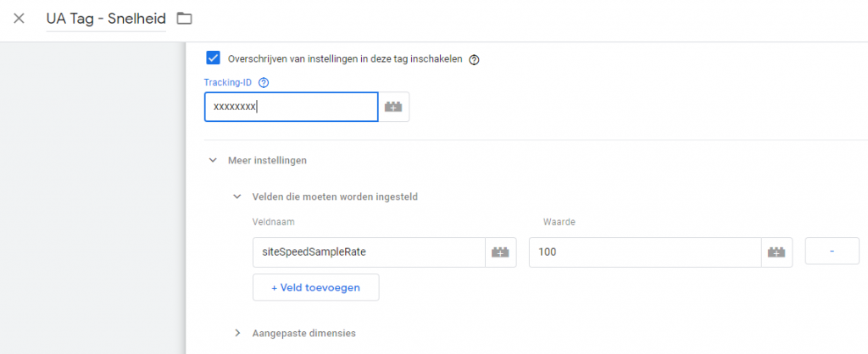Click into the Tracking-ID text box
868x354 pixels.
pos(292,107)
